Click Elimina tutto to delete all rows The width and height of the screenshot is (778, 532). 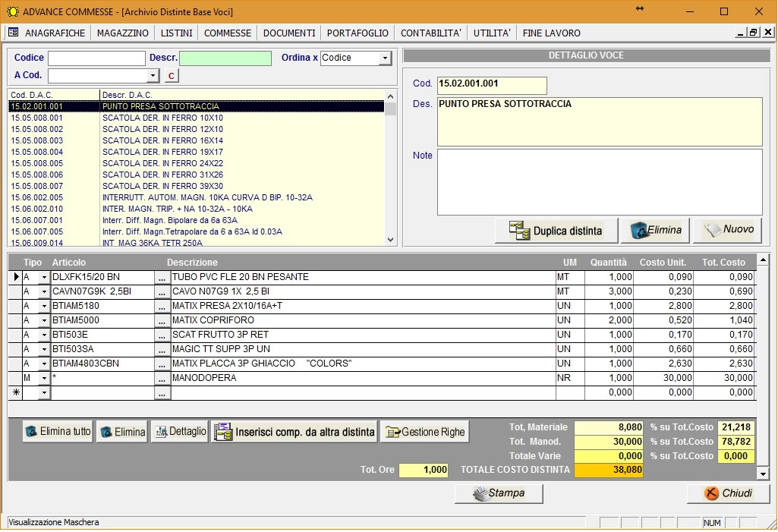58,432
